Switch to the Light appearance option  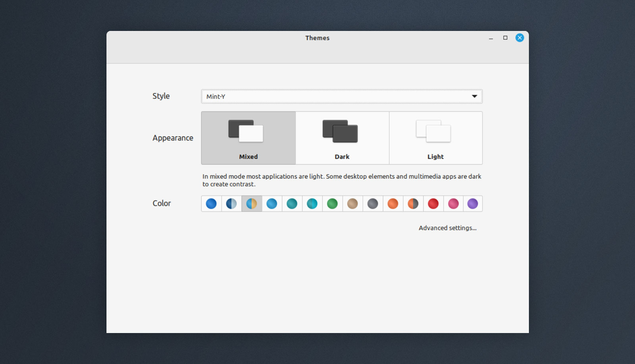pyautogui.click(x=436, y=138)
